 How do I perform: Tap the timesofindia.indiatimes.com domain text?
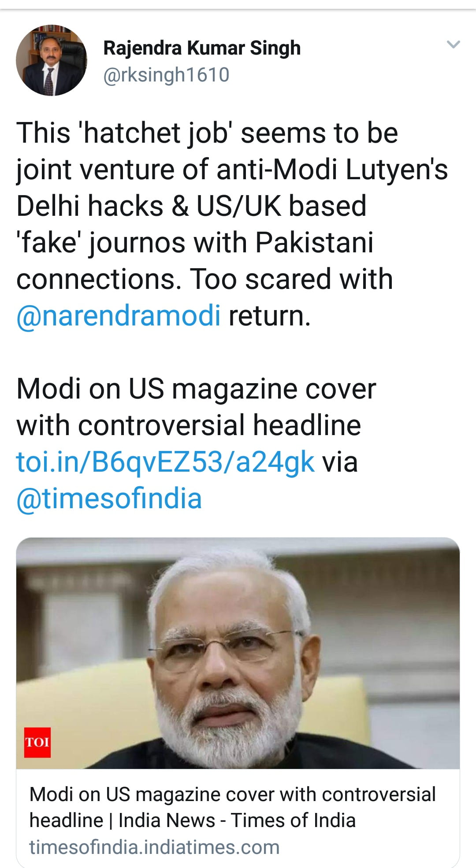tap(154, 847)
